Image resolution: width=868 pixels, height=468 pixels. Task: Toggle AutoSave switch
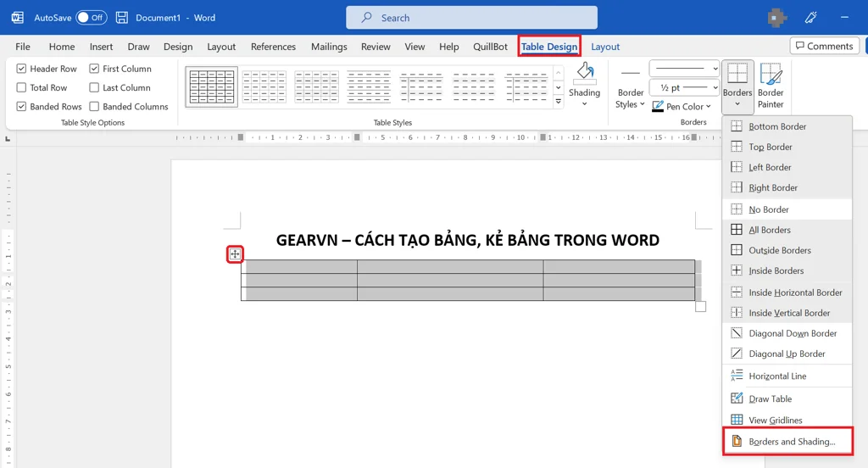(x=92, y=18)
